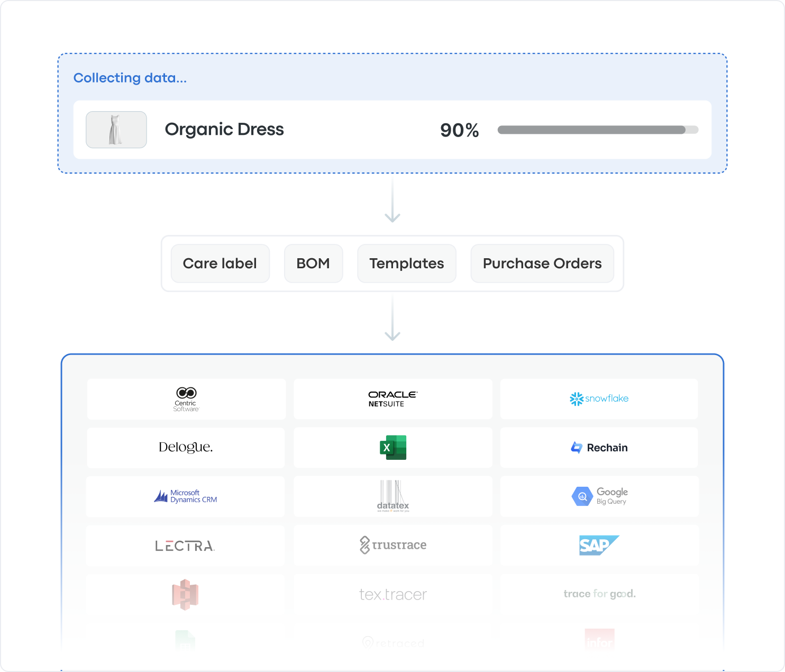This screenshot has width=785, height=672.
Task: Choose the trustrace integration tile
Action: pos(392,545)
